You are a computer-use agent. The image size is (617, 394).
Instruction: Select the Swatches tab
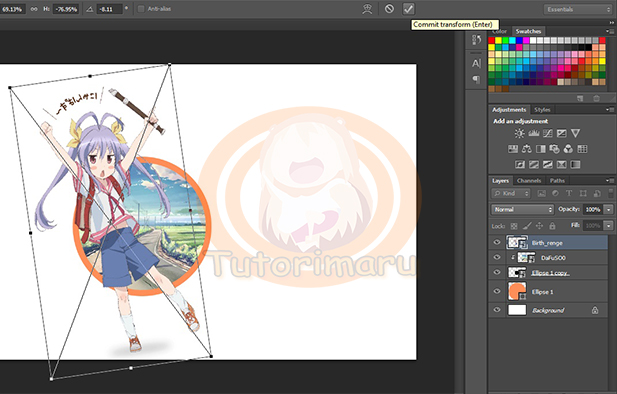(x=528, y=31)
